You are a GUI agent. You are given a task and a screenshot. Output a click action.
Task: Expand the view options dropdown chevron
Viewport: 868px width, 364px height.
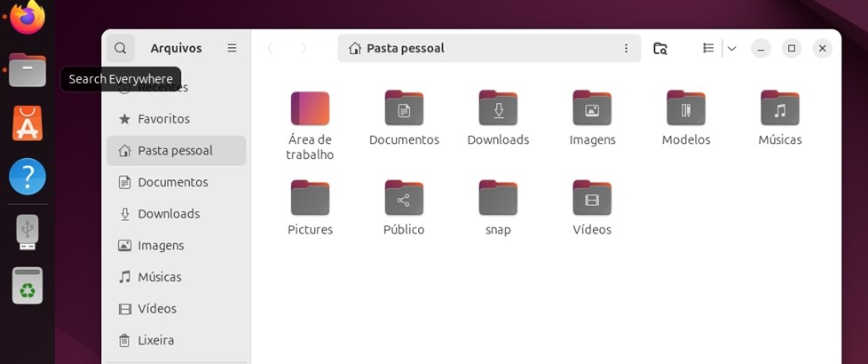731,48
